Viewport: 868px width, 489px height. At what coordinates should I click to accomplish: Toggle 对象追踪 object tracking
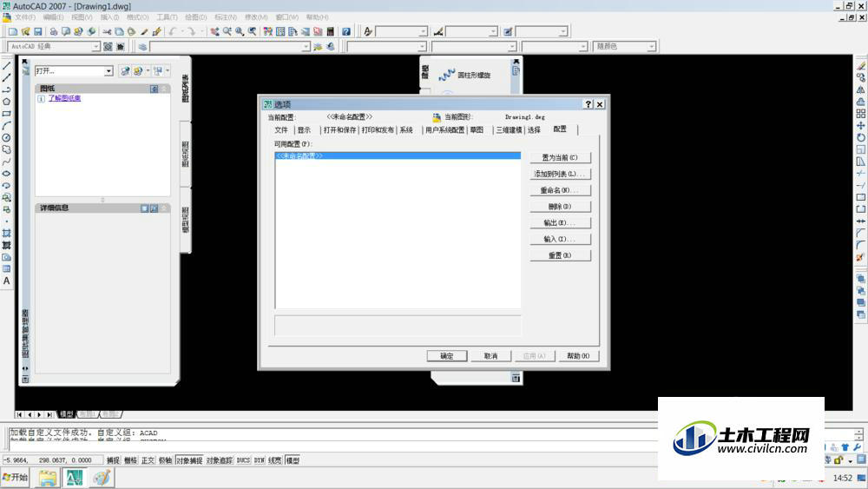[x=220, y=460]
